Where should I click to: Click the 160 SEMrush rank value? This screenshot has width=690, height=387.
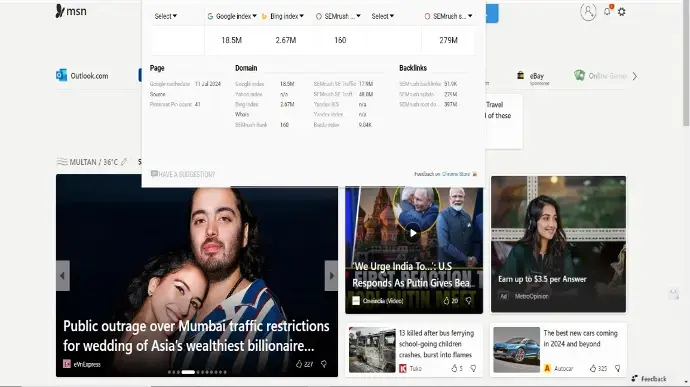(340, 40)
